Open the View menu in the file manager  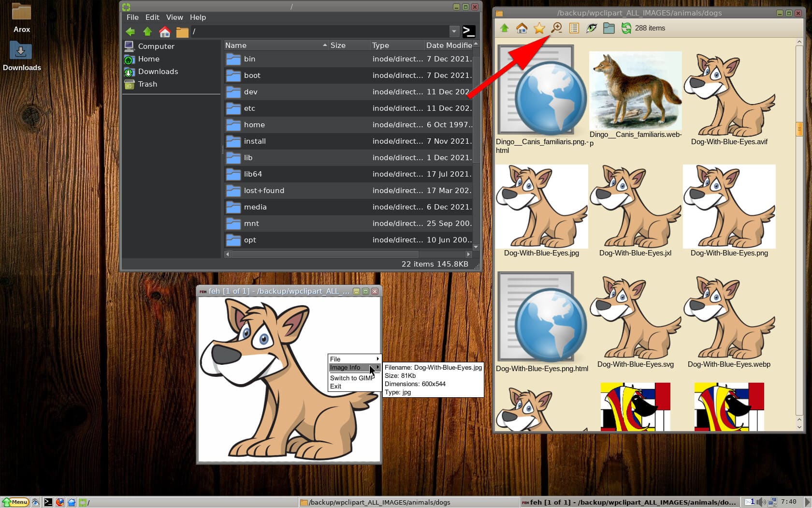point(174,17)
